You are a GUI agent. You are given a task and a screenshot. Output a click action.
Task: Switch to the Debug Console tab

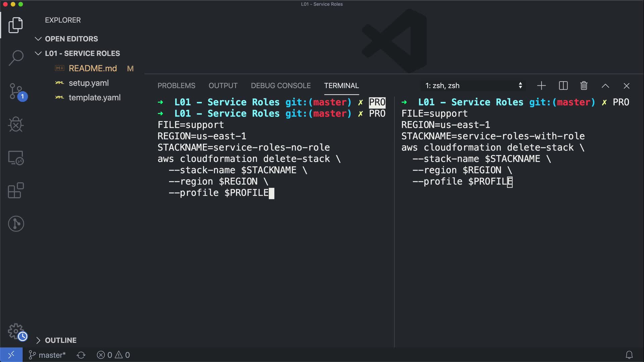[280, 86]
